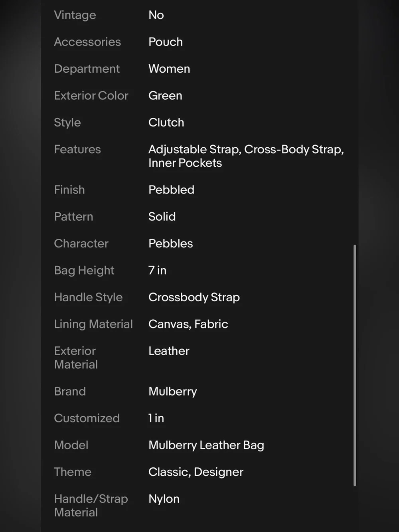Select the Exterior Material value Leather
399x532 pixels.
click(x=169, y=351)
